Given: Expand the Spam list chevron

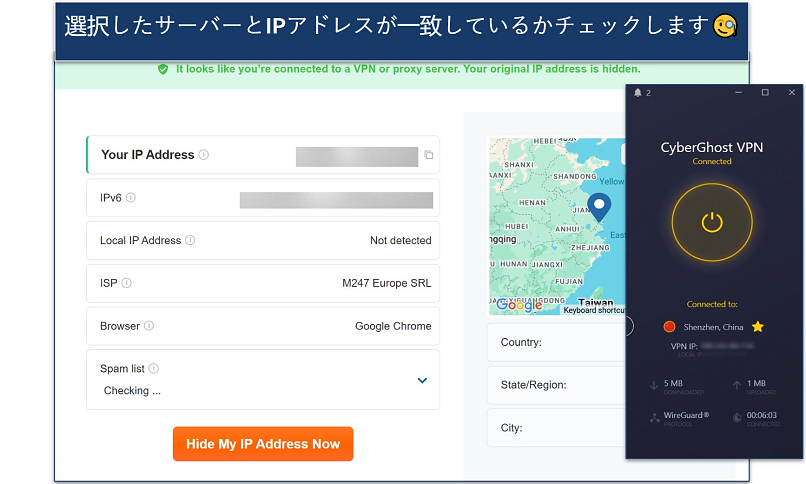Looking at the screenshot, I should [422, 381].
